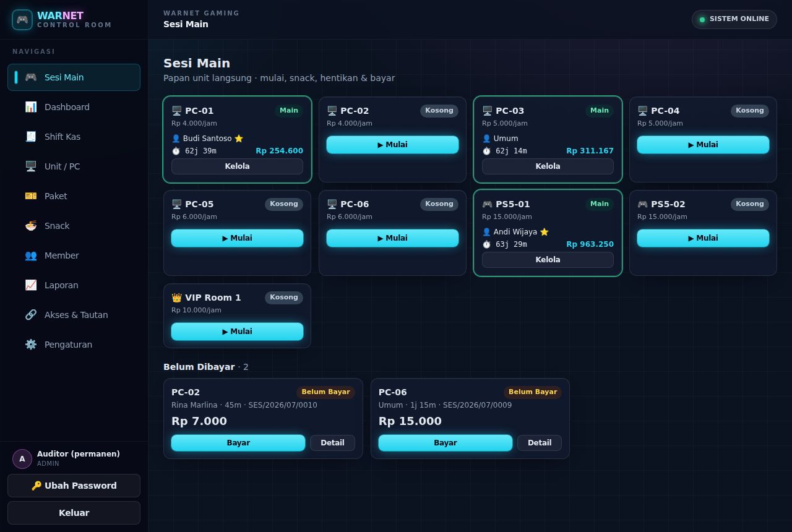
Task: Click the Belum Bayar badge on unpaid PC-06
Action: (x=533, y=392)
